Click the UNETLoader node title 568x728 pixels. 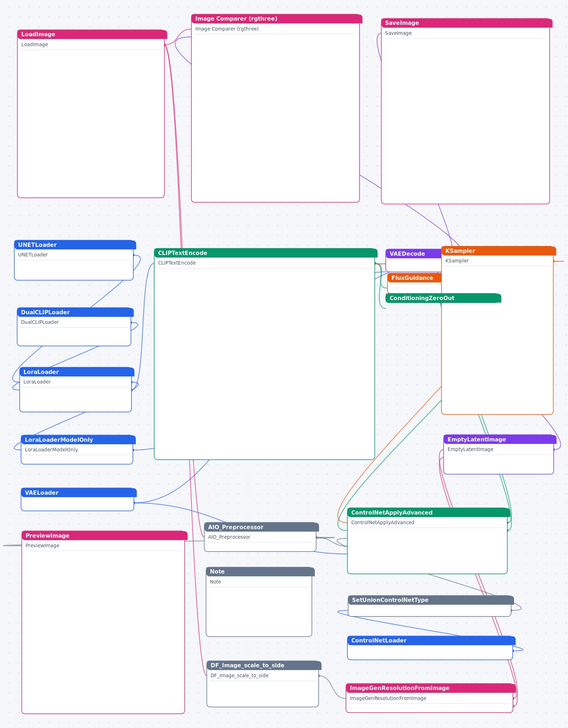click(x=75, y=245)
